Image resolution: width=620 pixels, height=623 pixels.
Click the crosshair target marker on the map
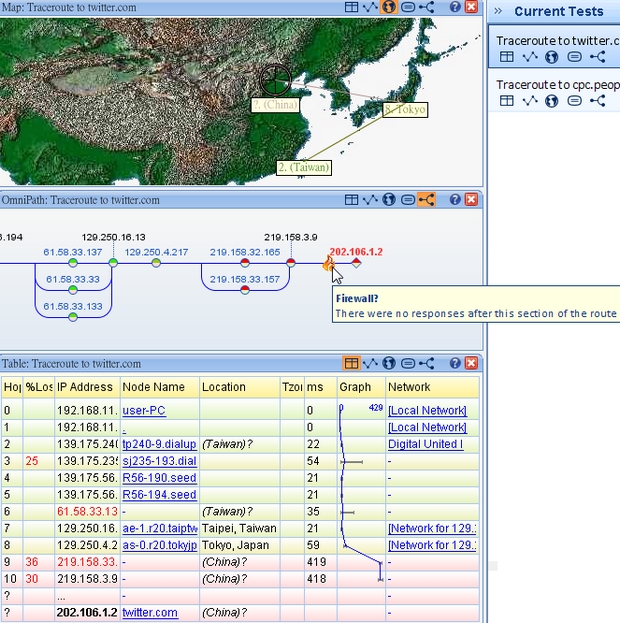click(x=275, y=80)
